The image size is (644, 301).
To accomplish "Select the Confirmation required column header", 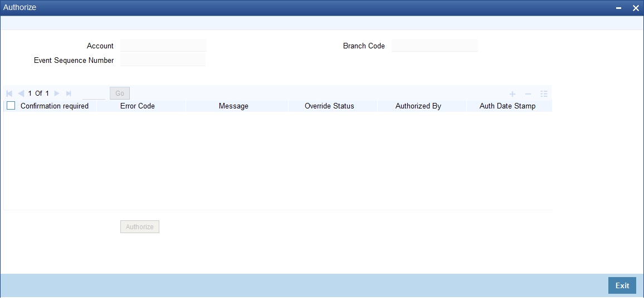I will point(55,106).
